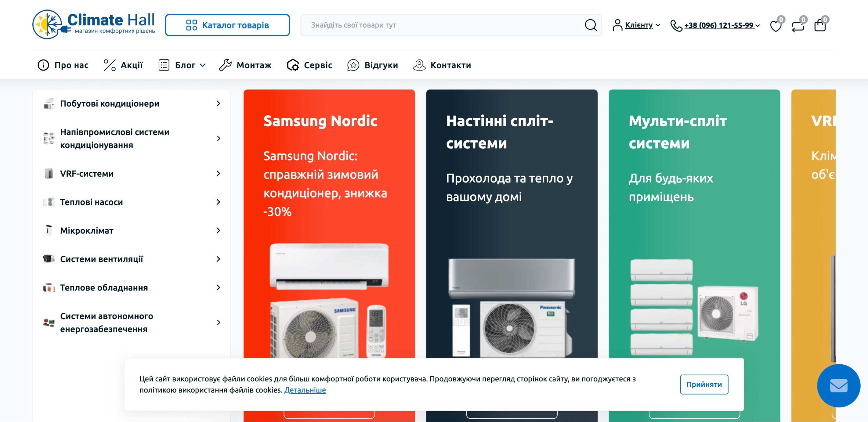Viewport: 868px width, 422px height.
Task: Accept cookies with the Прийняти button
Action: (x=704, y=384)
